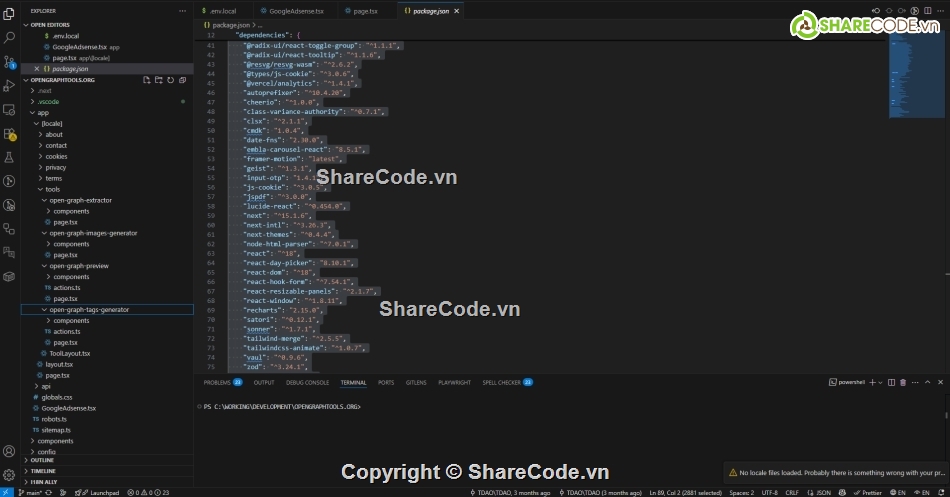Image resolution: width=950 pixels, height=497 pixels.
Task: Split the editor to the right
Action: (x=928, y=11)
